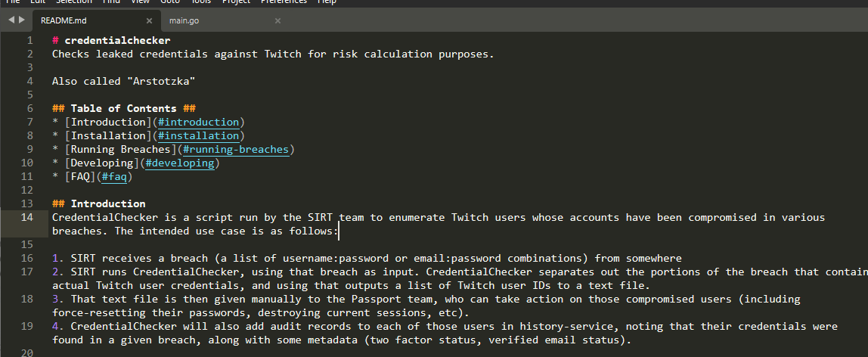Go to previous tab with left arrow
Image resolution: width=868 pixels, height=357 pixels.
pyautogui.click(x=11, y=20)
